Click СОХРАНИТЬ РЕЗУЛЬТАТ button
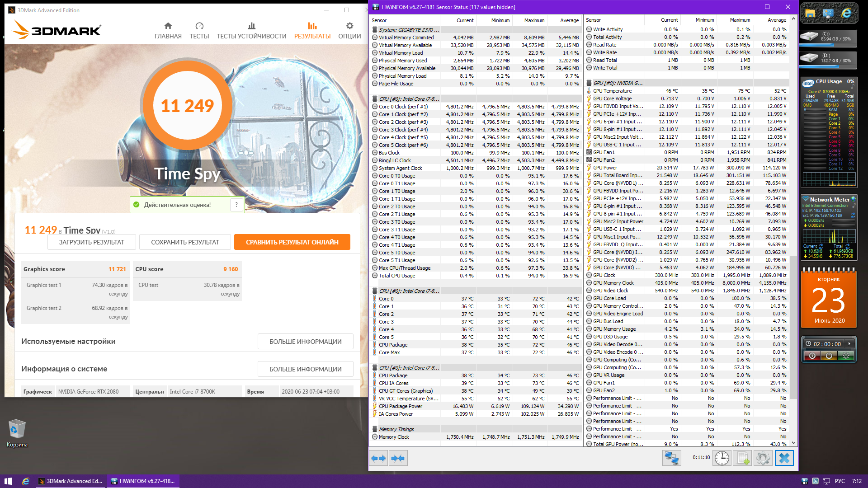The width and height of the screenshot is (868, 488). click(185, 242)
